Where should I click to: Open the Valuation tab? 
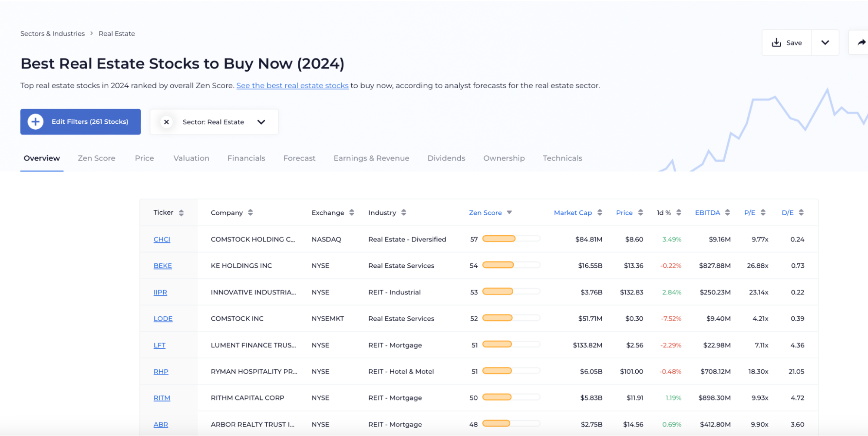191,158
